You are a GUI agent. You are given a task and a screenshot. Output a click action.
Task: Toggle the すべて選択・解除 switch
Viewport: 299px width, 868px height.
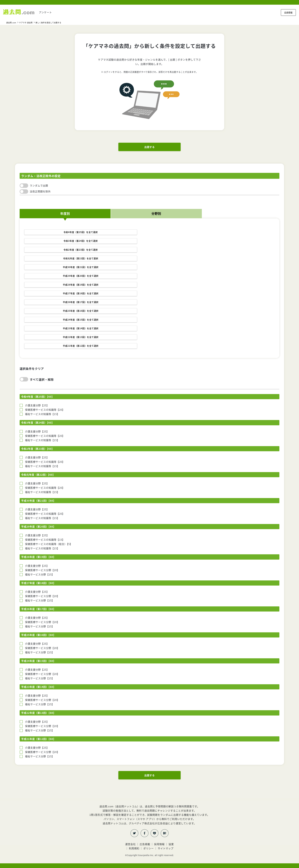(24, 379)
